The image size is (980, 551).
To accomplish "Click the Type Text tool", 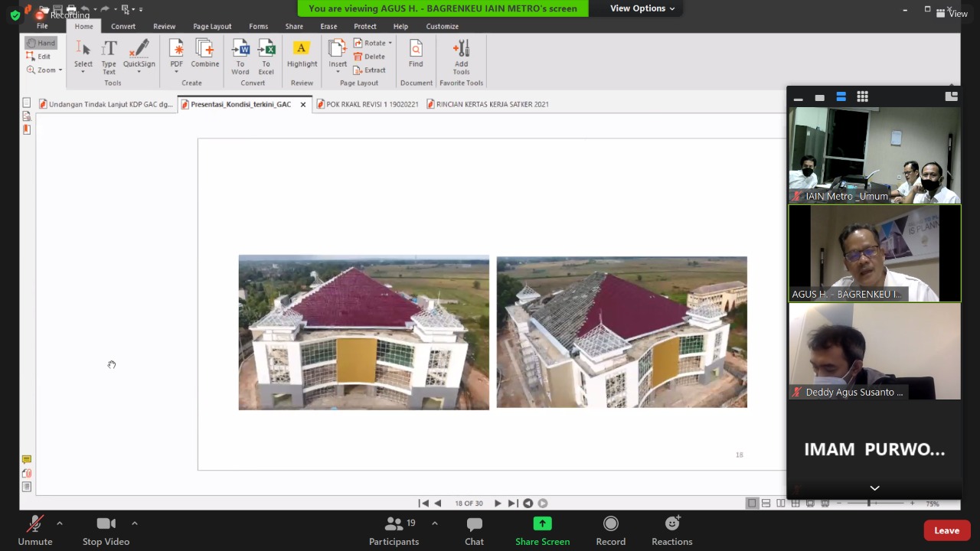I will coord(109,57).
